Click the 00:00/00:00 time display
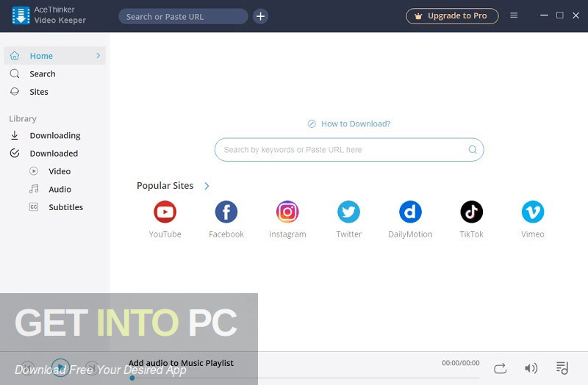The width and height of the screenshot is (588, 385). click(461, 363)
